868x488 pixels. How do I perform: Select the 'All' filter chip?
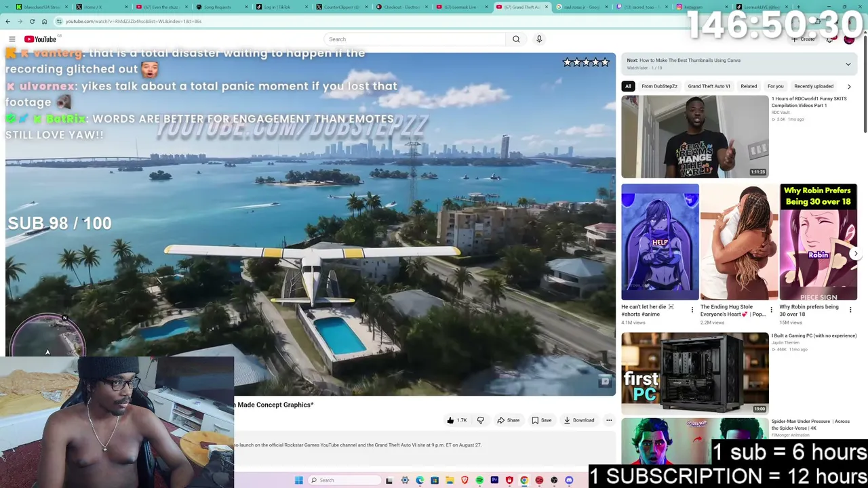coord(628,86)
